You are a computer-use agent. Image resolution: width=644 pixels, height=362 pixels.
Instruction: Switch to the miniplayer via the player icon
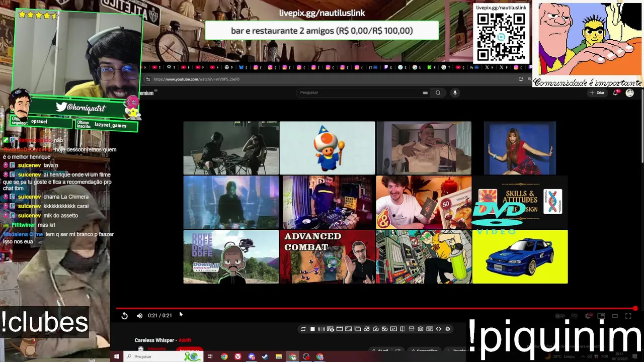pos(601,316)
